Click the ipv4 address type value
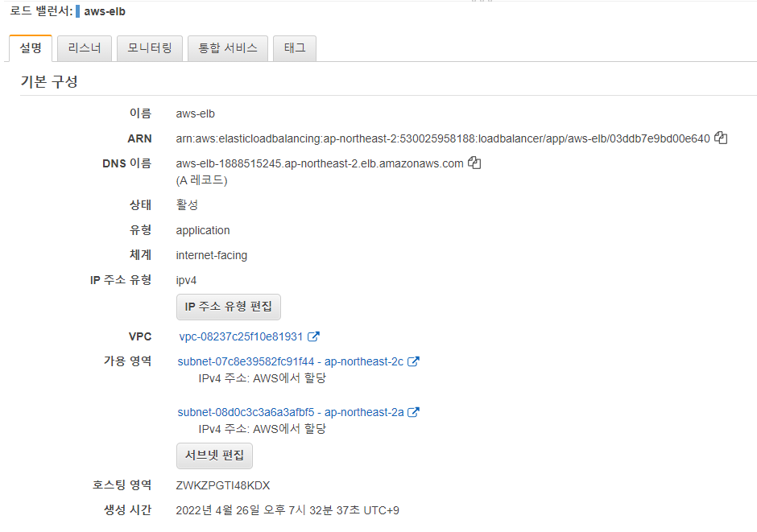Viewport: 757px width, 532px height. coord(186,281)
